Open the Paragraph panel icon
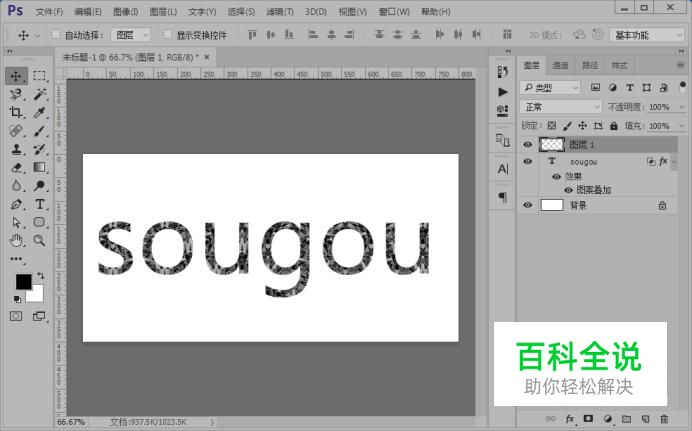 503,197
